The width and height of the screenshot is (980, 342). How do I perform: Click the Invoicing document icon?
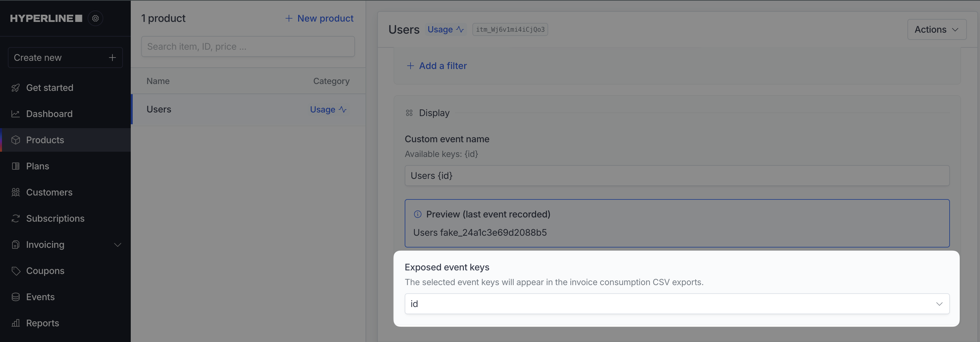[16, 245]
